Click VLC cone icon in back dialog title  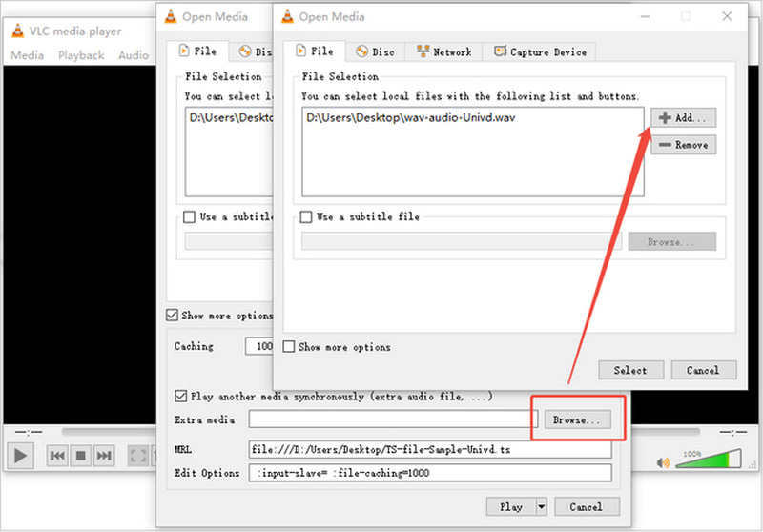pyautogui.click(x=171, y=16)
